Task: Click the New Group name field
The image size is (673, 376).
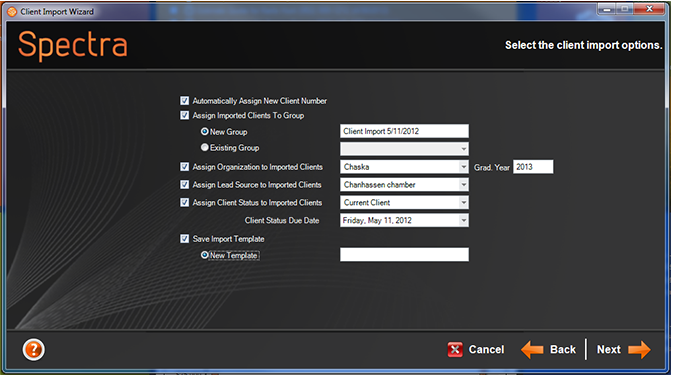Action: coord(404,131)
